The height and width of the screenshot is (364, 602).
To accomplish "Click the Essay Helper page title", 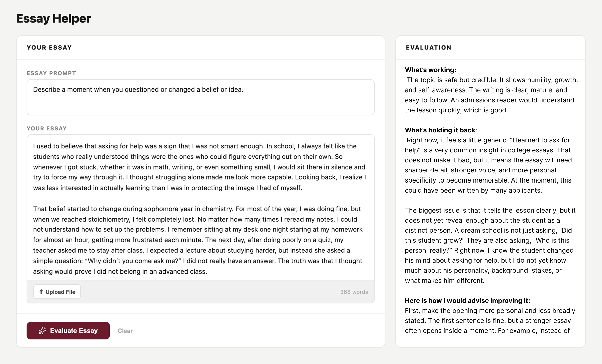I will click(53, 19).
